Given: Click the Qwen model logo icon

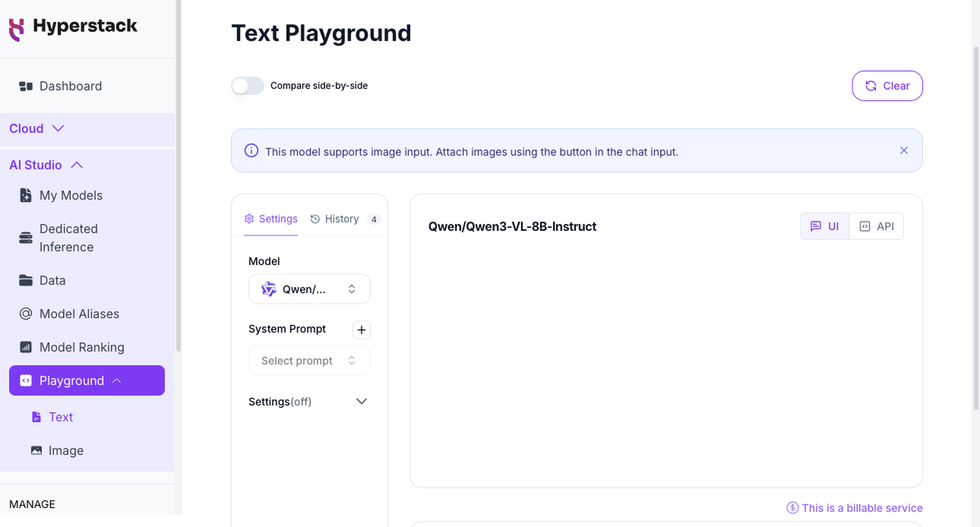Looking at the screenshot, I should pos(269,289).
